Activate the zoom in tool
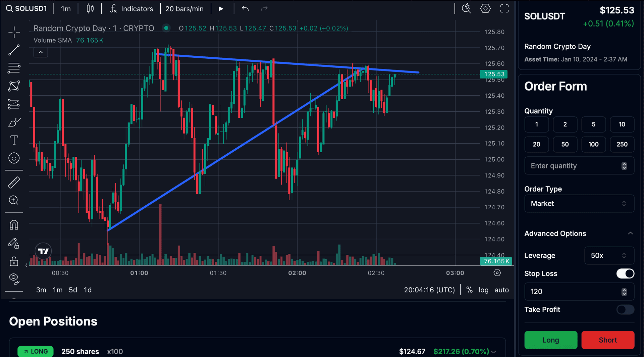The image size is (644, 357). pos(14,200)
